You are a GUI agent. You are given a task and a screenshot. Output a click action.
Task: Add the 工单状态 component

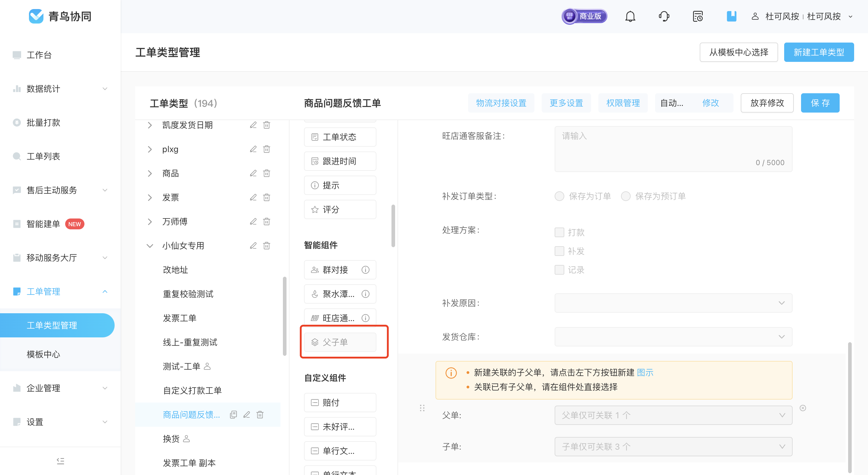(340, 137)
